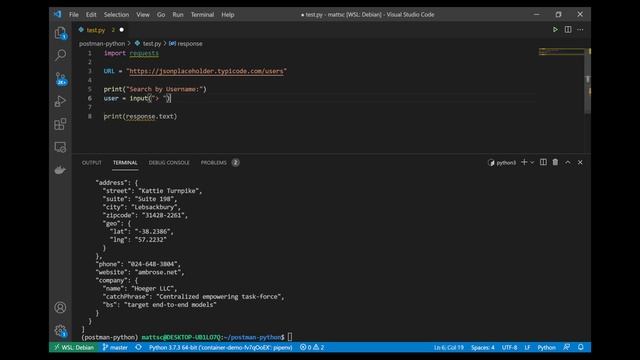640x360 pixels.
Task: Open the Explorer view in activity bar
Action: 60,33
